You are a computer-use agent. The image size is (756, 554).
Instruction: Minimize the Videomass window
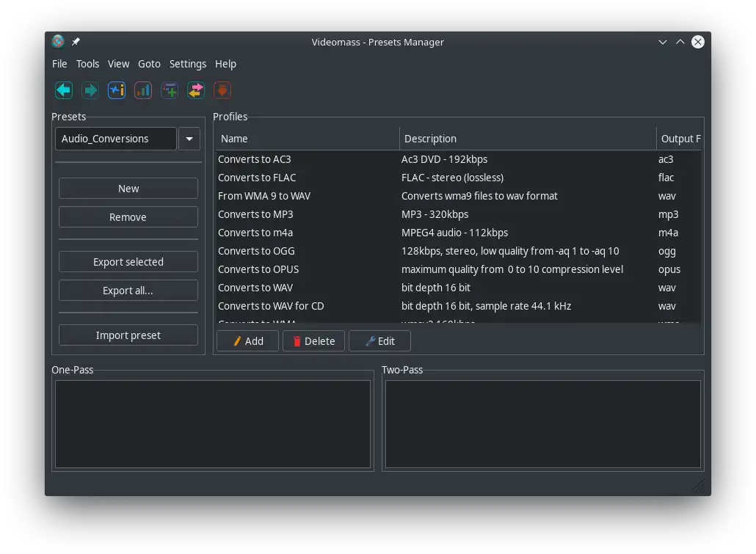(663, 42)
